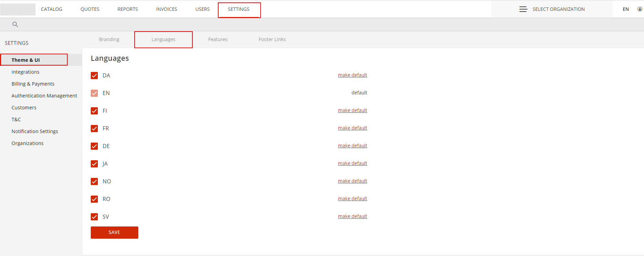Click the SETTINGS sidebar heading

(17, 43)
